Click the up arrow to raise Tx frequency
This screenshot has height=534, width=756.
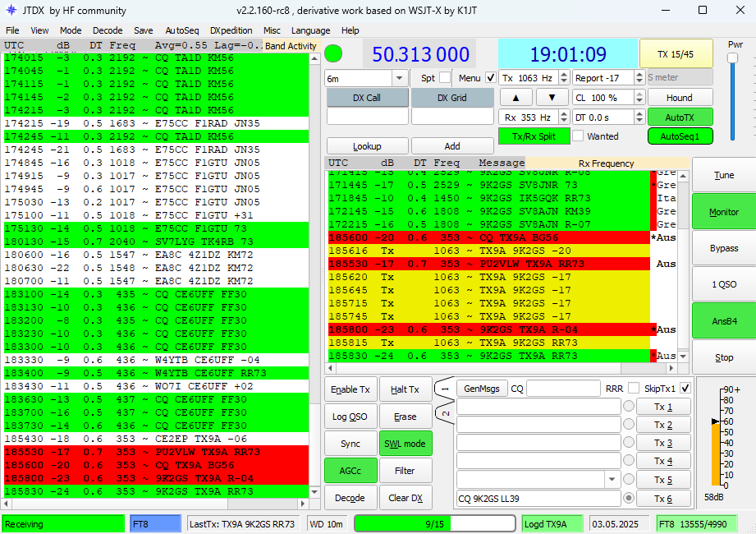click(515, 97)
